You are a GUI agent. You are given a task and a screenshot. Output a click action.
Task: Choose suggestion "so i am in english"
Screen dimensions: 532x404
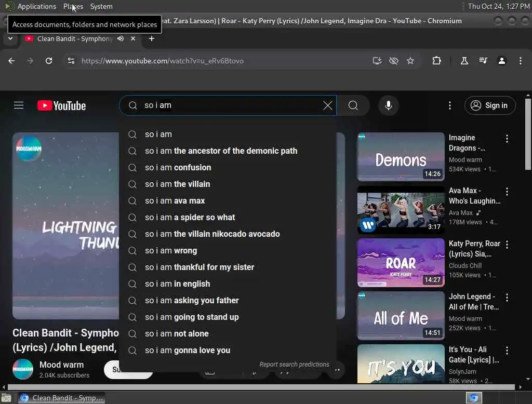pyautogui.click(x=228, y=284)
